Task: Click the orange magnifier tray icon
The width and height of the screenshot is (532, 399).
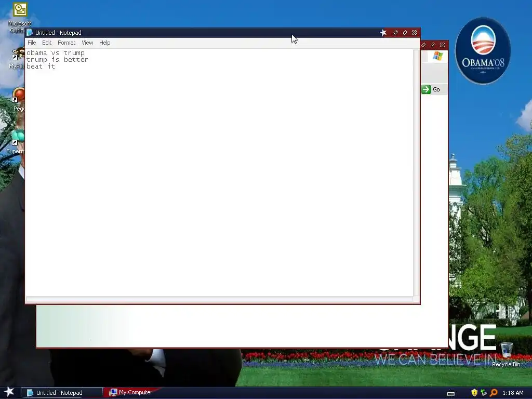Action: click(494, 393)
